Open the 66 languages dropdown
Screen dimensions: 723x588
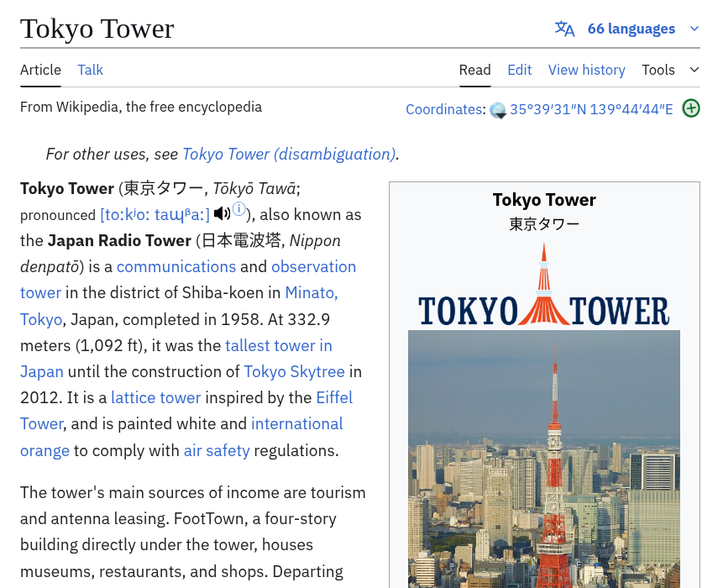631,29
